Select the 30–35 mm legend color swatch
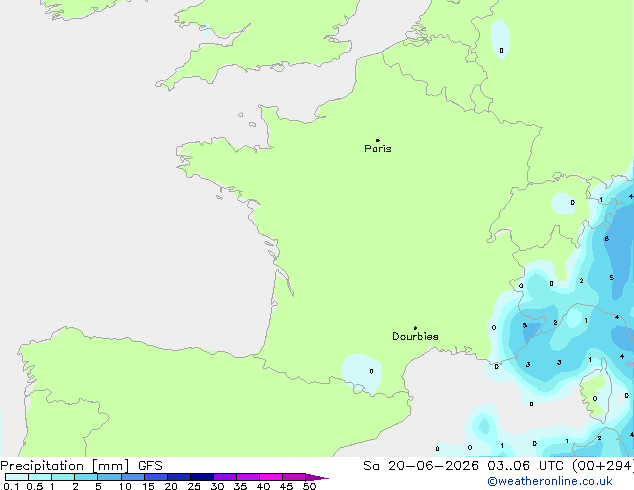Image resolution: width=634 pixels, height=490 pixels. pos(225,477)
